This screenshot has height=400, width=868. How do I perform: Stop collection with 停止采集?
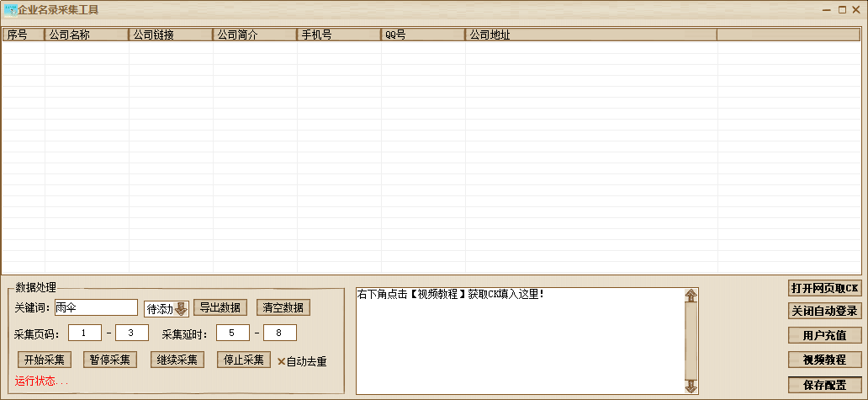click(x=244, y=360)
